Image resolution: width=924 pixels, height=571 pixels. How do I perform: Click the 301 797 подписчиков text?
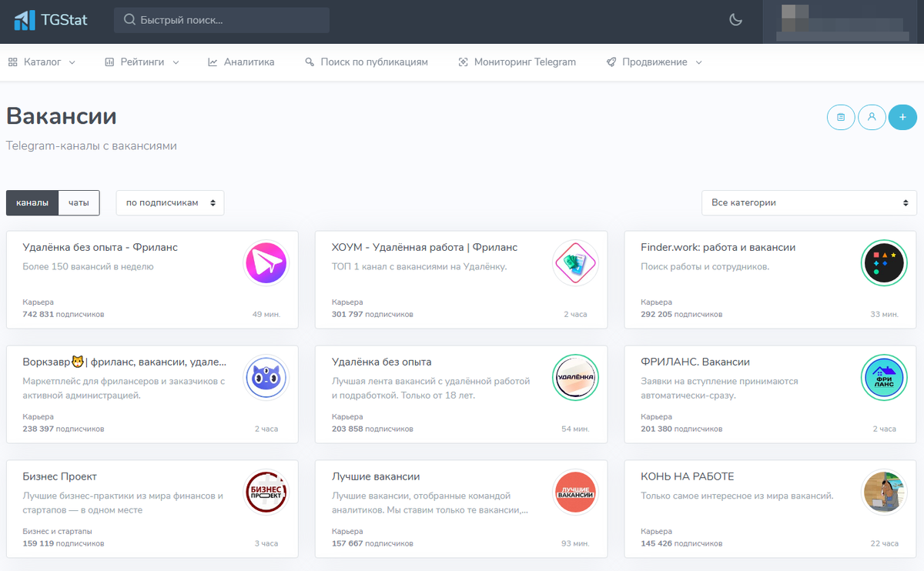(x=373, y=315)
